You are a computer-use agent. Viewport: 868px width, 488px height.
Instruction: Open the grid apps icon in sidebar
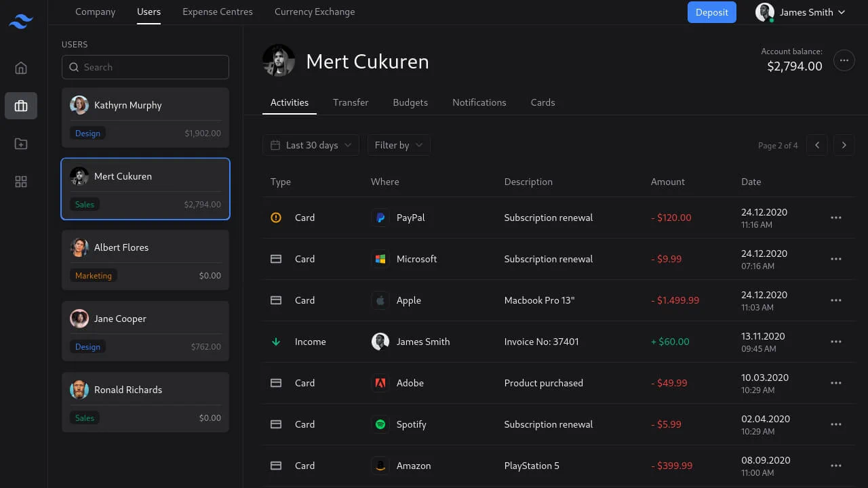21,182
